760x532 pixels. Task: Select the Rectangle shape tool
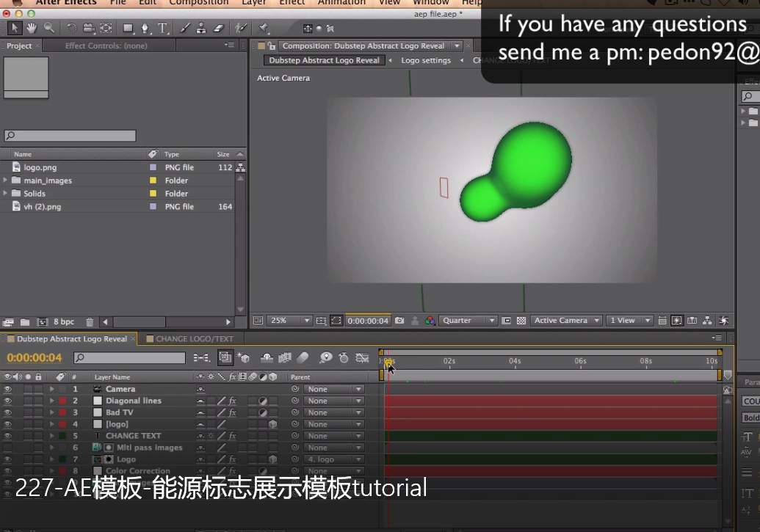click(x=128, y=28)
